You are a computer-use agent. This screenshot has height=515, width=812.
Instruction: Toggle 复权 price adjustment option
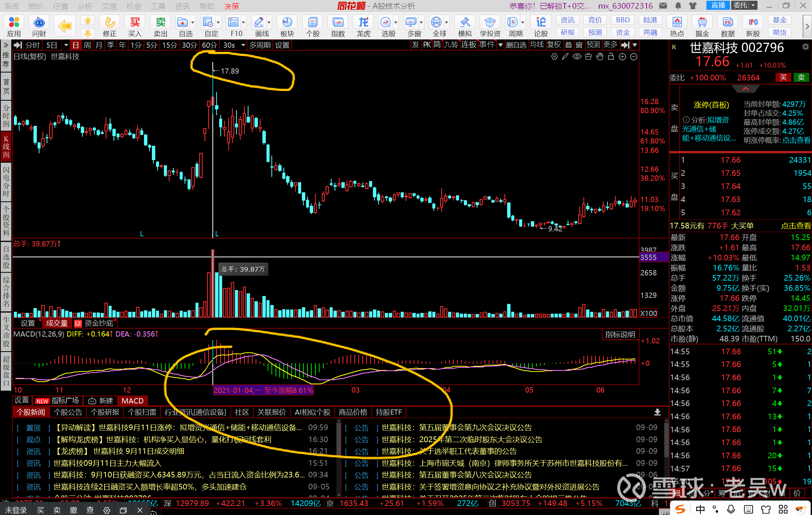coord(554,45)
